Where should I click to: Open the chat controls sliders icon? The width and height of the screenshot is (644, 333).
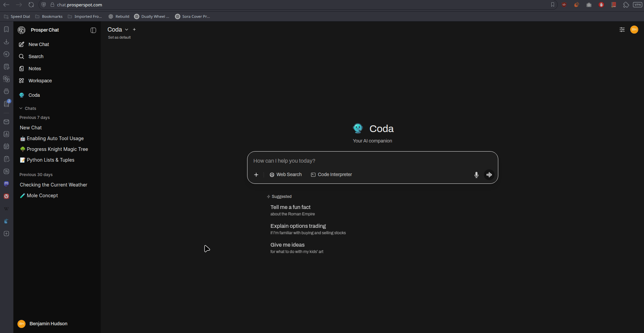point(622,30)
